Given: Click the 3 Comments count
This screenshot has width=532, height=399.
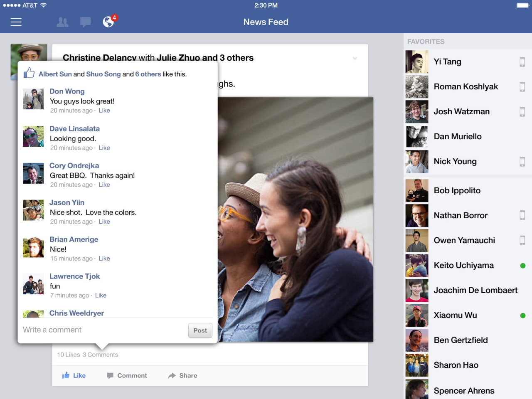Looking at the screenshot, I should click(100, 355).
